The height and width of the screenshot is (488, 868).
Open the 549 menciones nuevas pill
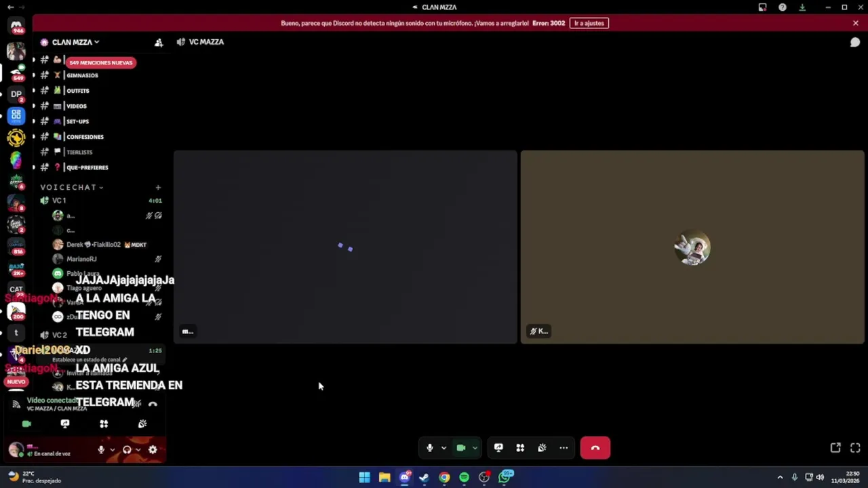(101, 62)
